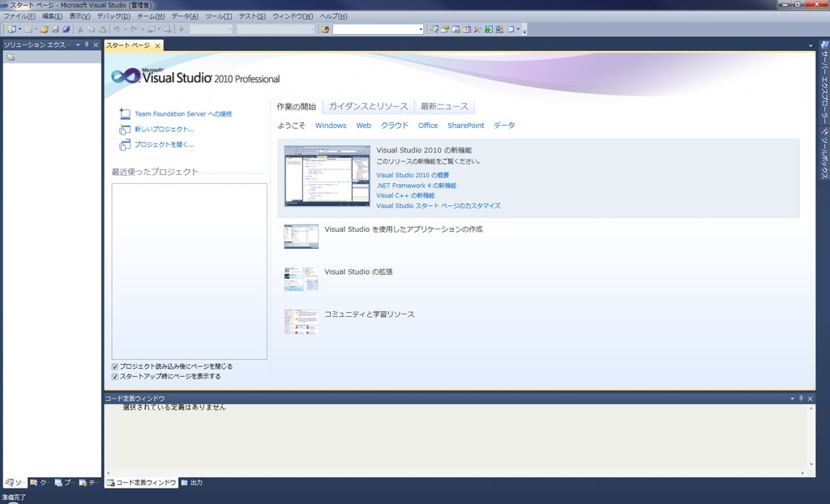
Task: Open Solution Explorer window position dropdown arrow
Action: (78, 45)
